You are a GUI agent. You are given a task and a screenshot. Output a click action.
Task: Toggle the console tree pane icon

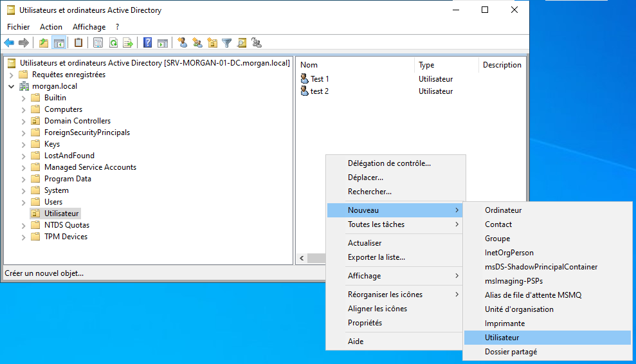[x=59, y=43]
